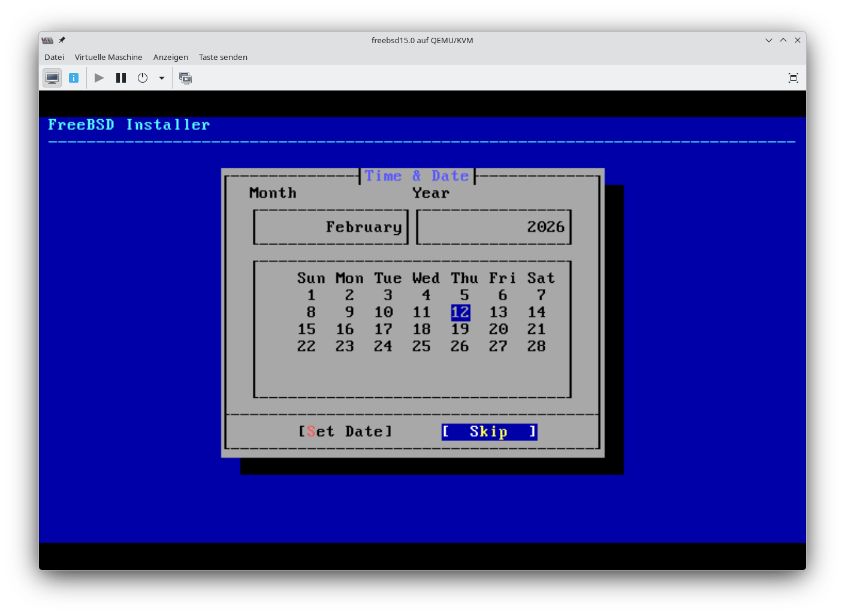Click the Year label
This screenshot has width=845, height=616.
click(431, 193)
